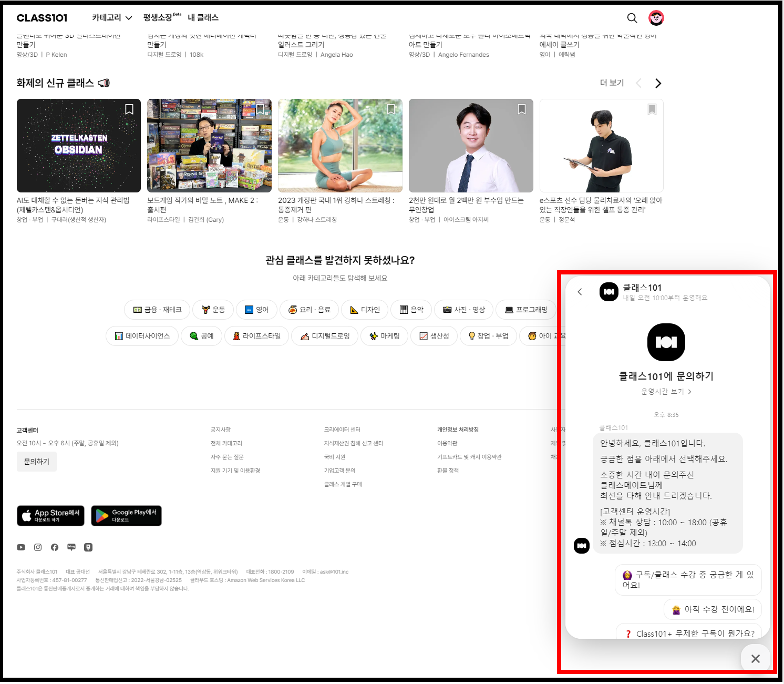Open the Naver blog social icon

[71, 547]
